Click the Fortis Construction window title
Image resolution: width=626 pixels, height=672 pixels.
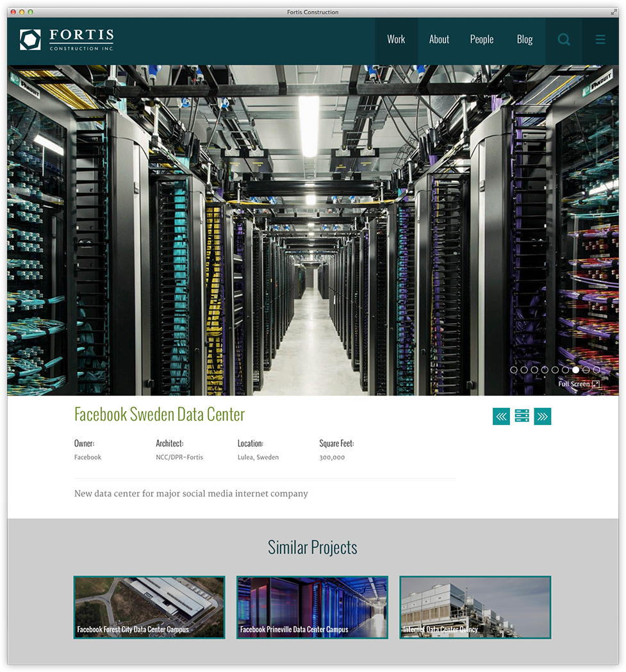[313, 12]
